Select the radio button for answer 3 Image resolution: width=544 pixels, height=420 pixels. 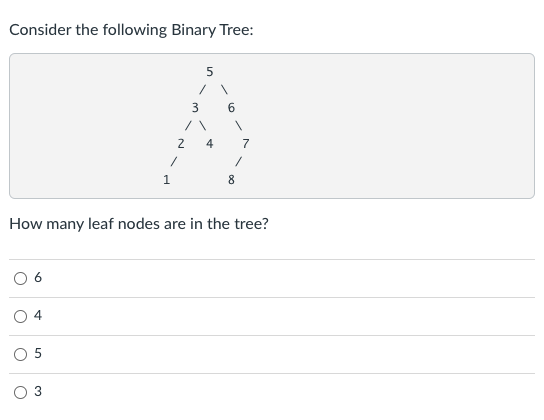click(x=20, y=393)
